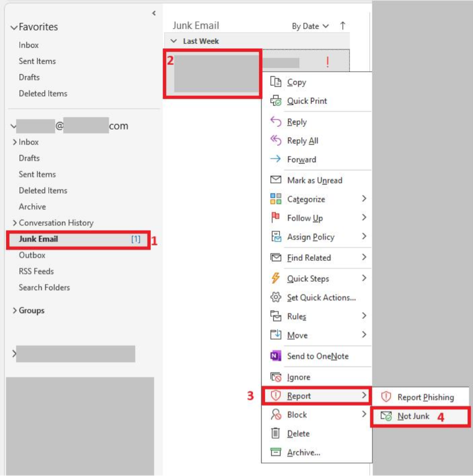473x476 pixels.
Task: Open the Report submenu entry
Action: click(317, 396)
